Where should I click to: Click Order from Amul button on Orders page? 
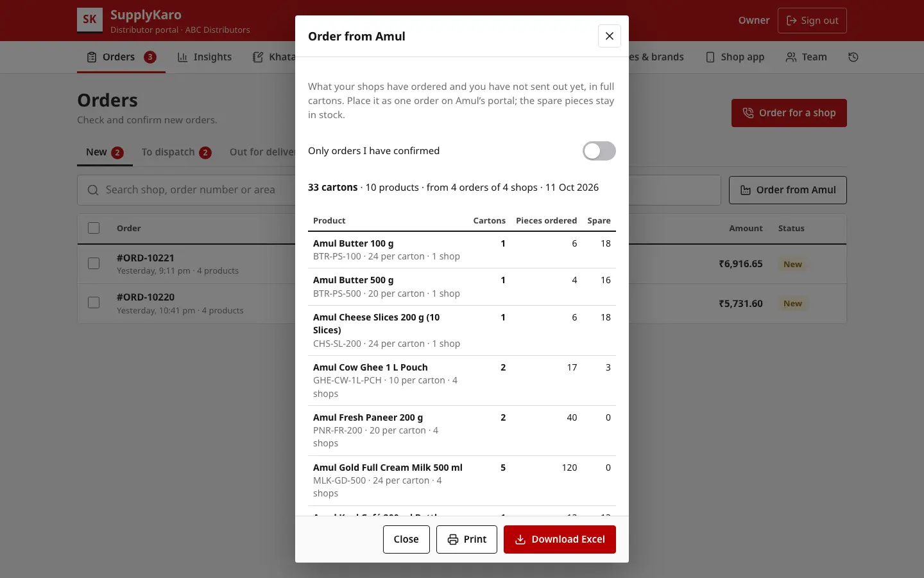(788, 190)
